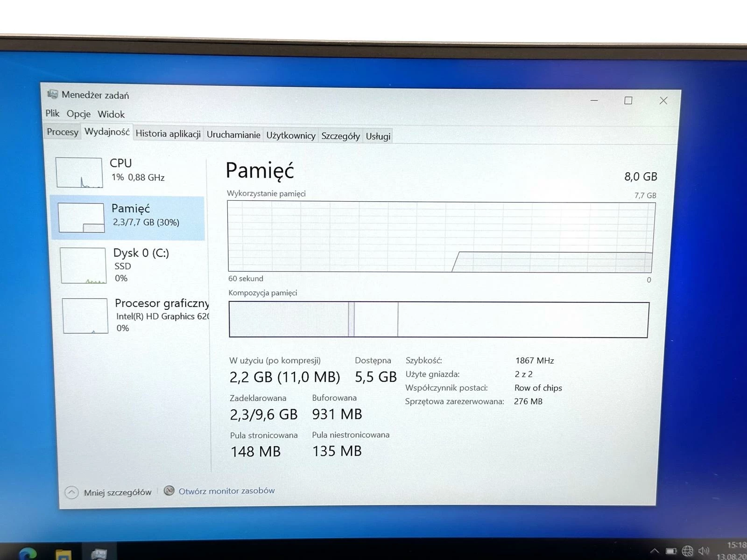Open the Szczegóły tab
Viewport: 747px width, 560px height.
(340, 136)
